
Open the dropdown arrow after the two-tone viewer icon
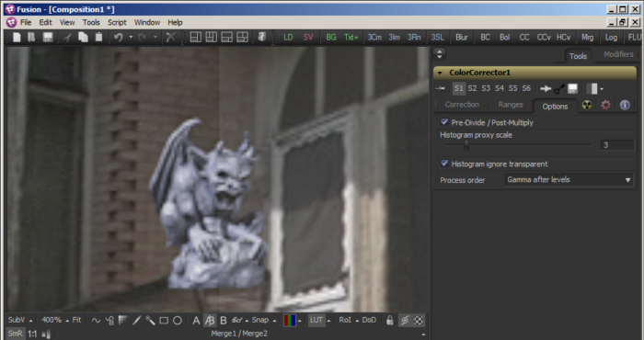[602, 89]
